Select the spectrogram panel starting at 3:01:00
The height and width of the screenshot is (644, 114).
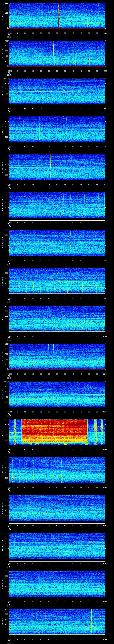(57, 16)
